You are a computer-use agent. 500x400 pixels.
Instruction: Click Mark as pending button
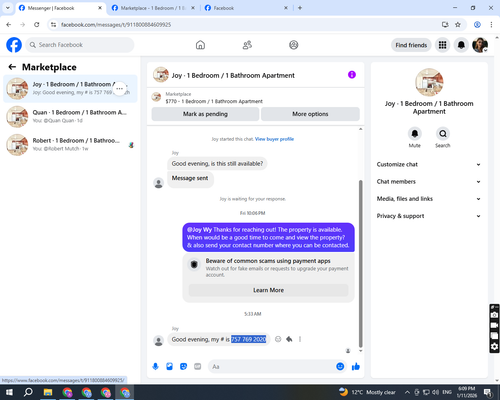[x=205, y=114]
